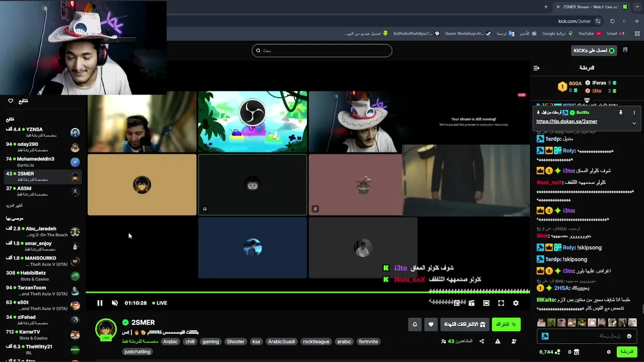Image resolution: width=644 pixels, height=362 pixels.
Task: Open the A8SM channel in the sidebar
Action: 43,191
